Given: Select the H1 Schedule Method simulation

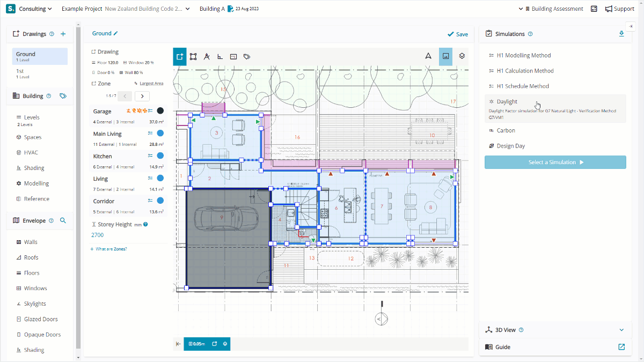Looking at the screenshot, I should 523,86.
